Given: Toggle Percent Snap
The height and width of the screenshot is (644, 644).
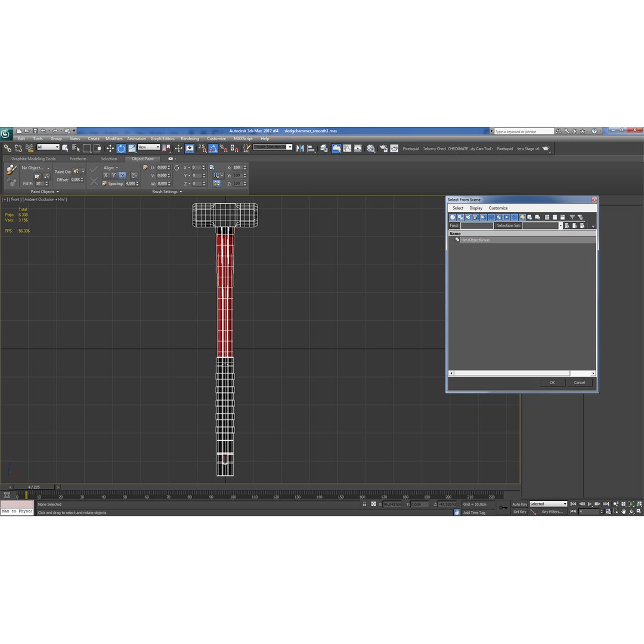Looking at the screenshot, I should point(224,148).
